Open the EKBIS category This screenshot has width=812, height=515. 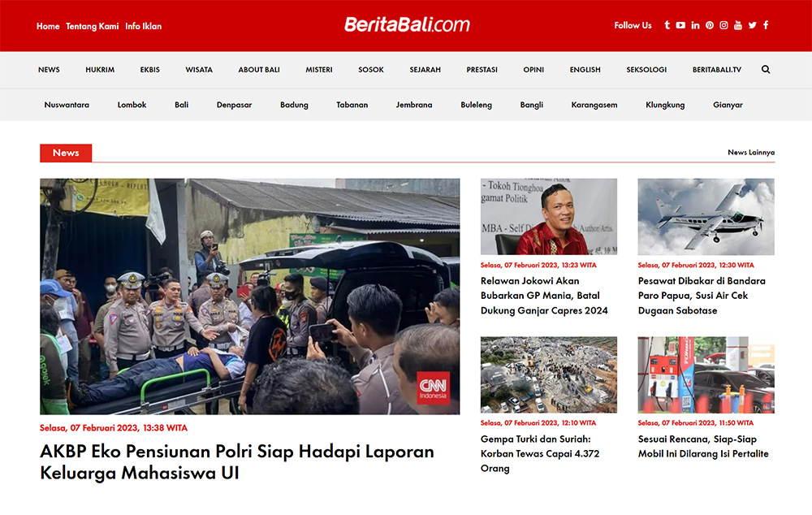[149, 69]
